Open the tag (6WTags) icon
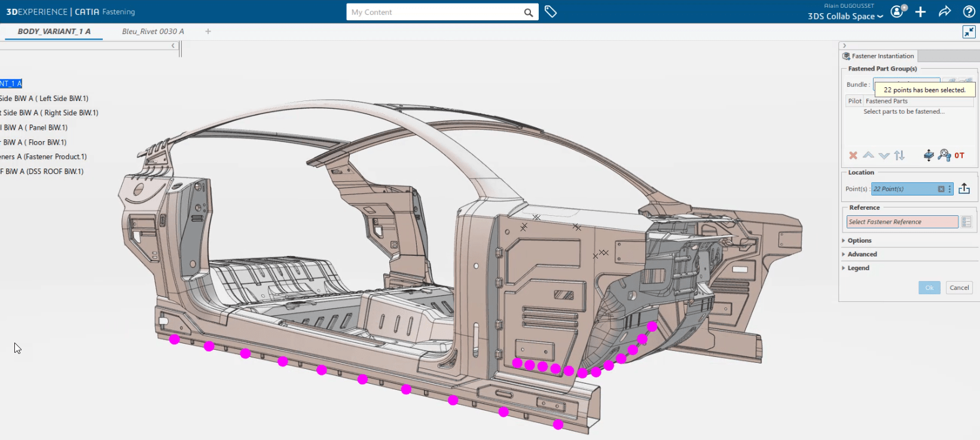The height and width of the screenshot is (440, 980). (x=551, y=12)
